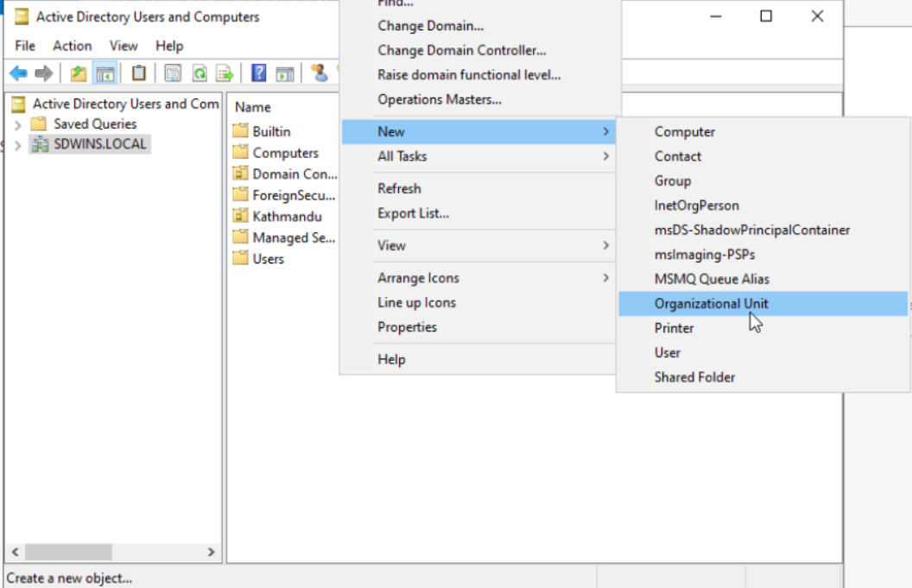The width and height of the screenshot is (912, 588).
Task: Click the Export List toolbar icon
Action: (225, 73)
